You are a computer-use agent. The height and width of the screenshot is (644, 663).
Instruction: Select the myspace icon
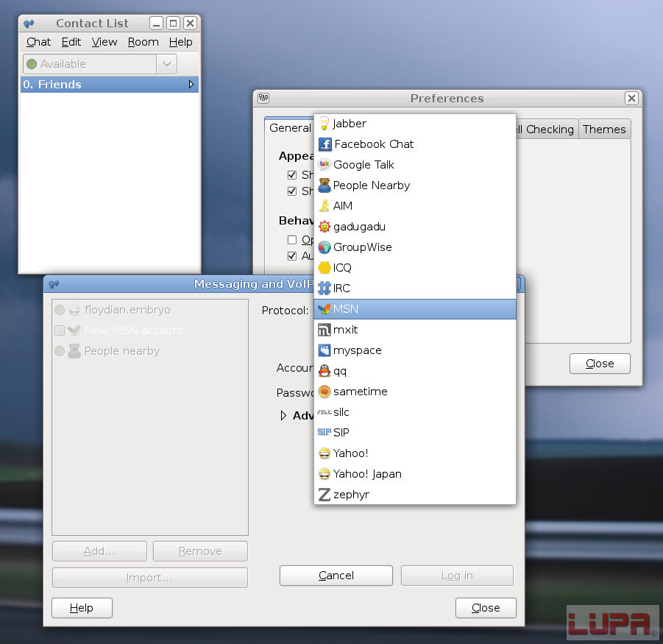coord(325,350)
